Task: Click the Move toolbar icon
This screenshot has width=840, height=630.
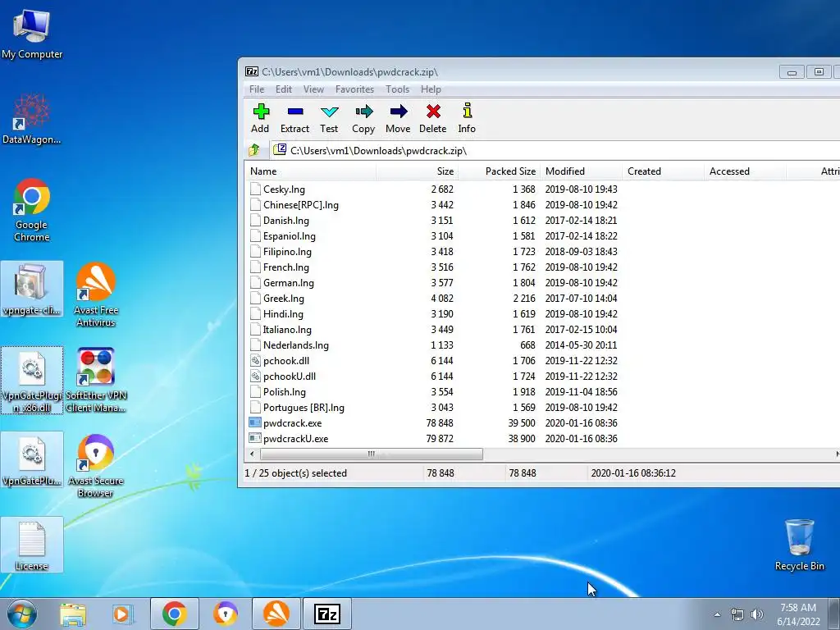Action: 398,112
